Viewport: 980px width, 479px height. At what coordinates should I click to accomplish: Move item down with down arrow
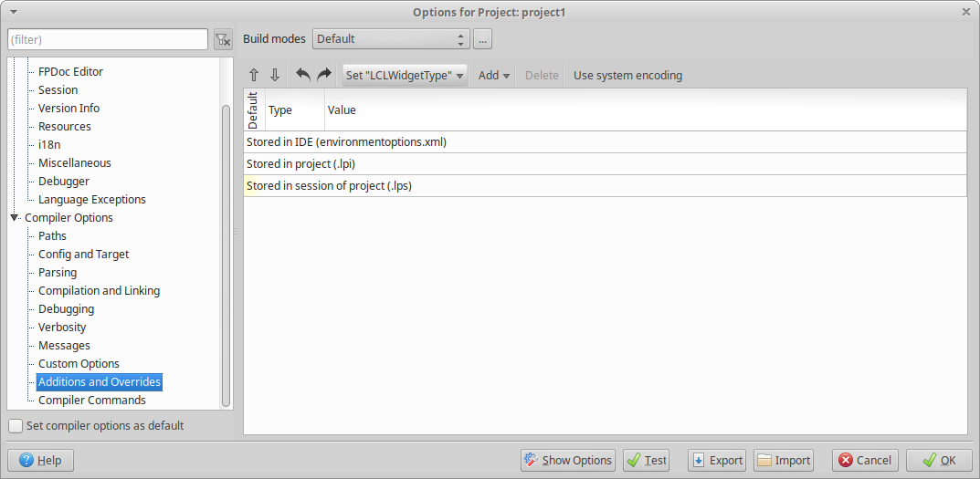click(x=274, y=75)
